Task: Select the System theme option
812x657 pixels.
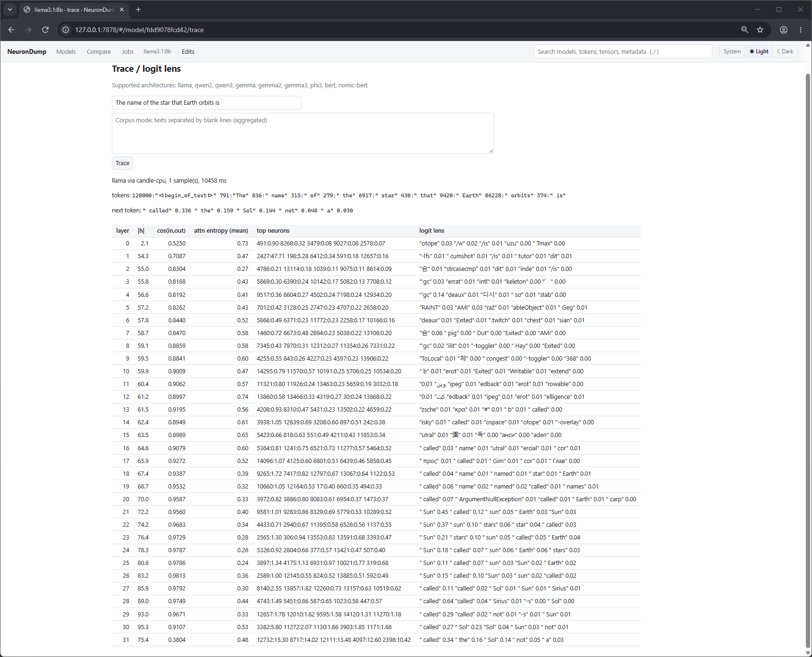Action: click(x=732, y=51)
